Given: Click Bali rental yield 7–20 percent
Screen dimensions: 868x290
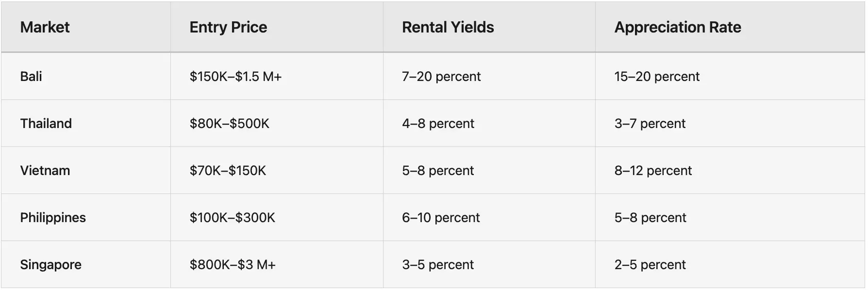Looking at the screenshot, I should (x=441, y=76).
